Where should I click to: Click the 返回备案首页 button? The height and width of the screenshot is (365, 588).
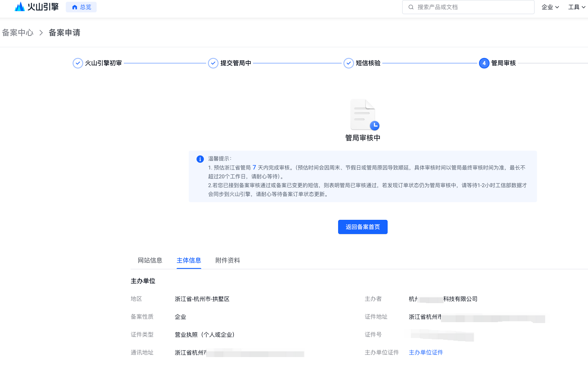click(363, 227)
